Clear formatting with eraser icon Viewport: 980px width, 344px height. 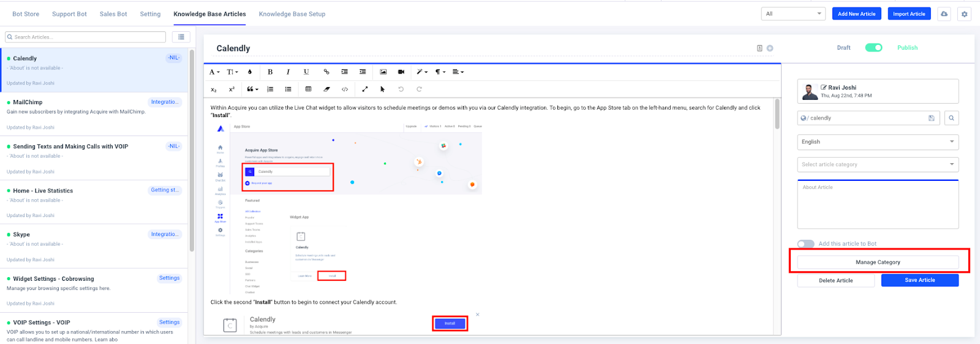pos(326,90)
